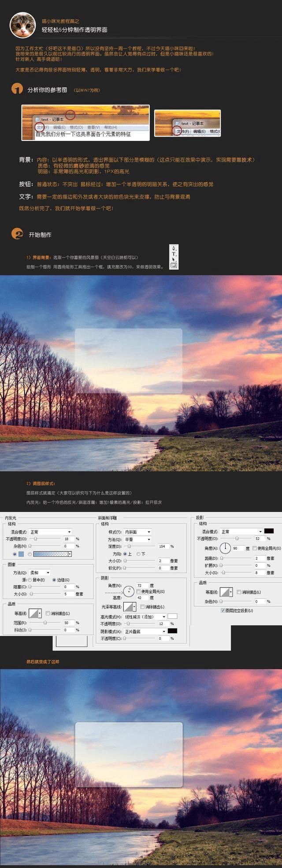The height and width of the screenshot is (868, 282).
Task: Click the 投影 角度 field showing 90
Action: (x=238, y=548)
